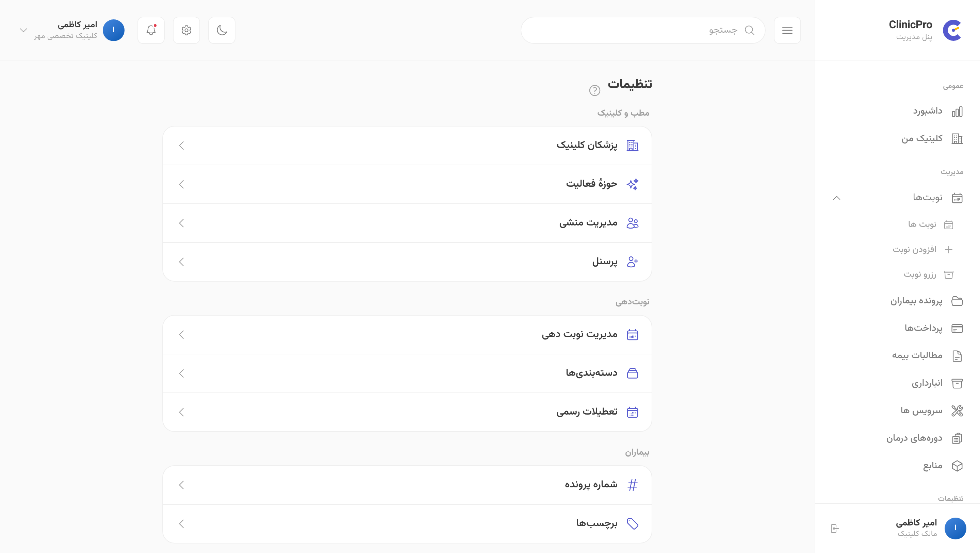Open notifications bell

pos(151,30)
